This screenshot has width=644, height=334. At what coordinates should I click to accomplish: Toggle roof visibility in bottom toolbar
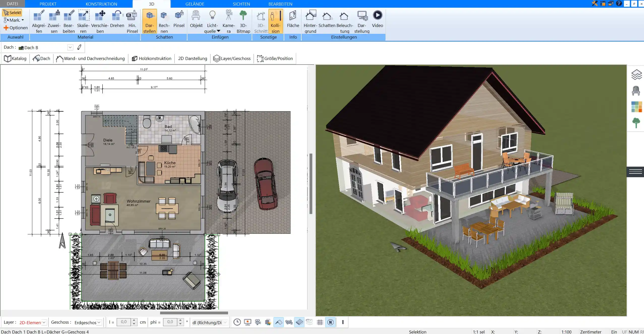pos(279,322)
